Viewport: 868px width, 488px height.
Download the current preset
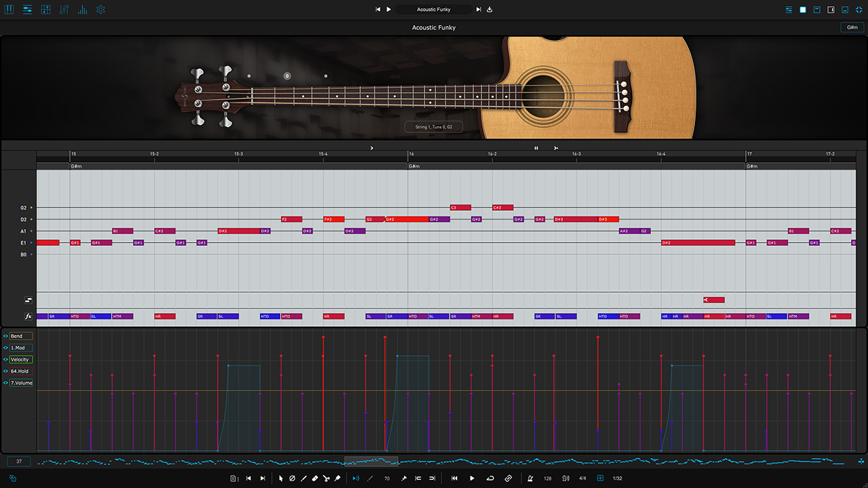click(x=490, y=9)
